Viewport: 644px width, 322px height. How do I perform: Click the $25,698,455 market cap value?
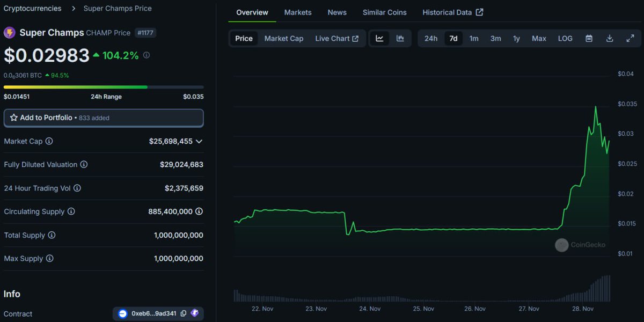click(171, 141)
